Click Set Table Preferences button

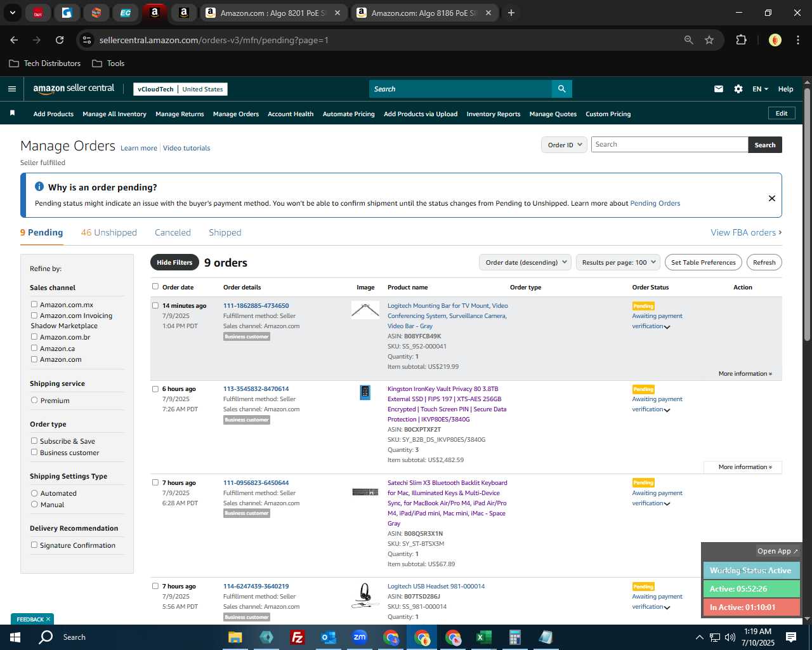(704, 262)
